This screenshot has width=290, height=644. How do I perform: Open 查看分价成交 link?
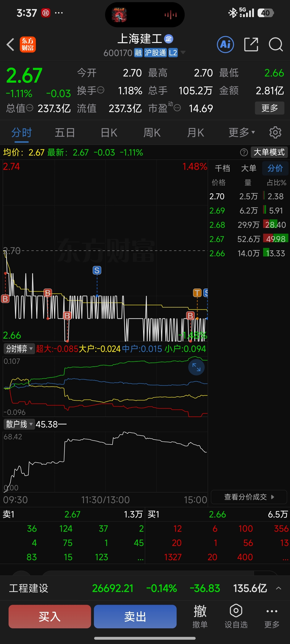249,497
